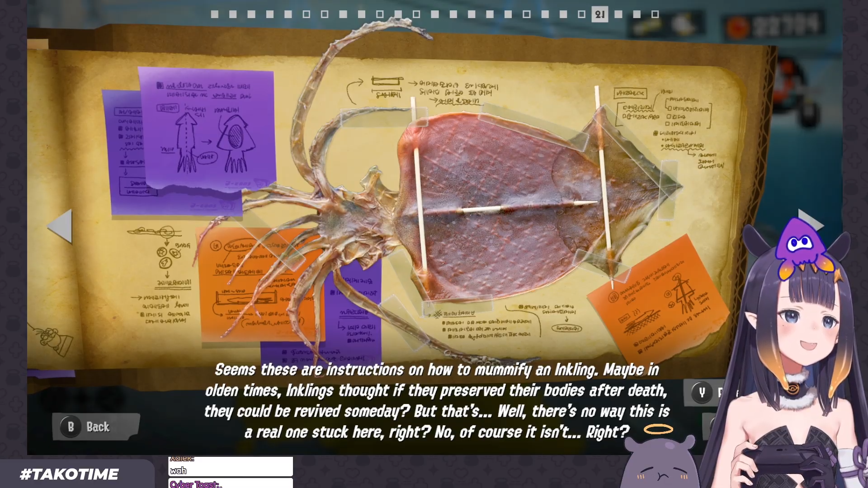
Task: Click the mummify Inkling description text
Action: tap(436, 401)
